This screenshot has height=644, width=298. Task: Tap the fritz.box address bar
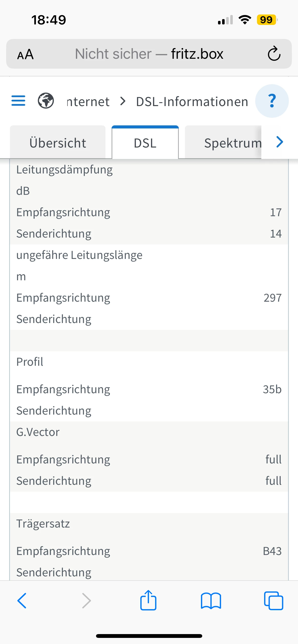click(149, 54)
